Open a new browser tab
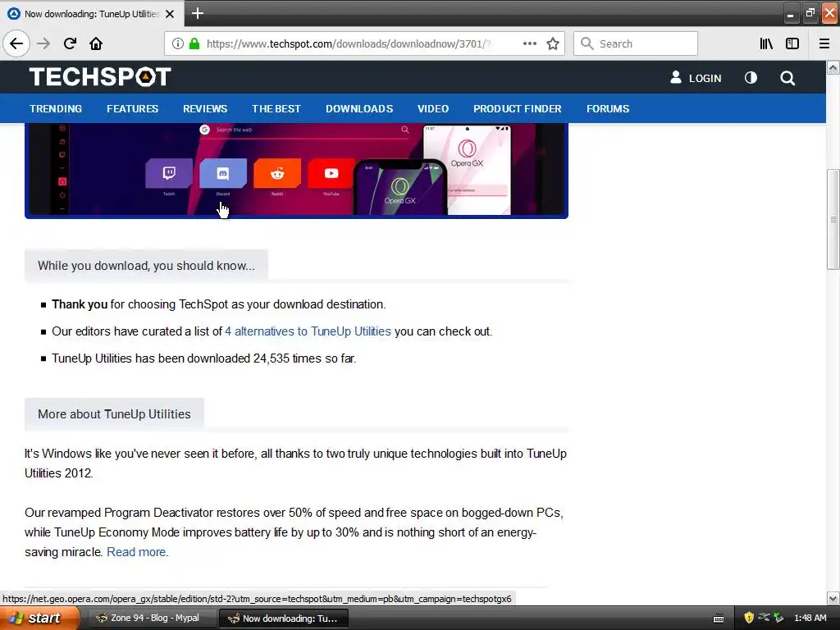Image resolution: width=840 pixels, height=630 pixels. (197, 13)
